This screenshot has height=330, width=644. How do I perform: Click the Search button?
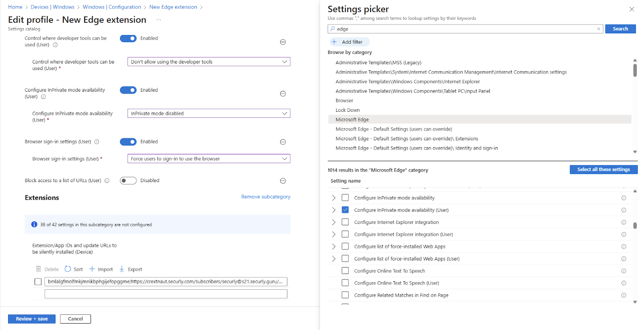620,29
